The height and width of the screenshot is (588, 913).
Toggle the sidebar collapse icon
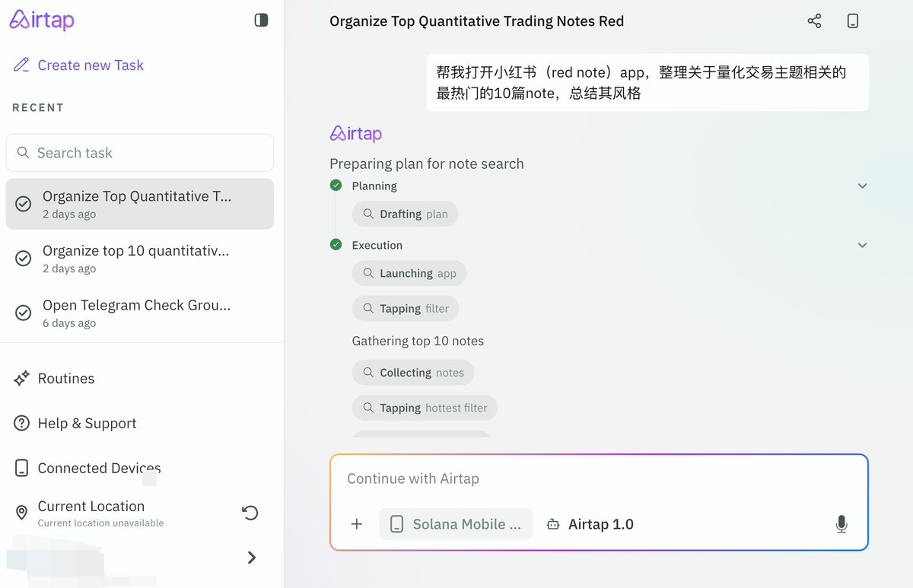[x=261, y=21]
